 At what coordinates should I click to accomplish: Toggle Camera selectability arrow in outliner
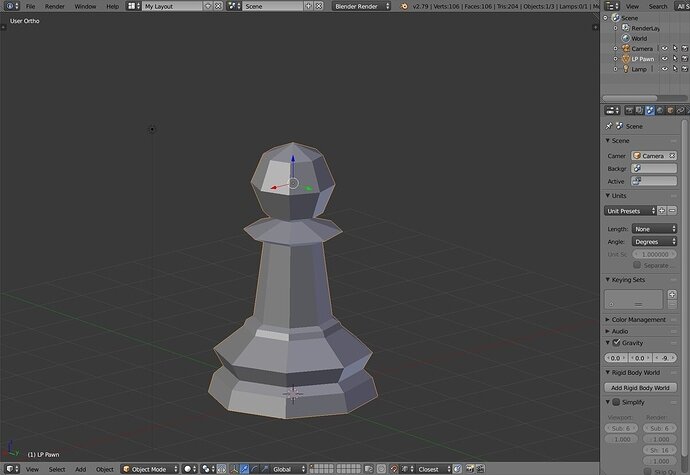click(x=675, y=48)
